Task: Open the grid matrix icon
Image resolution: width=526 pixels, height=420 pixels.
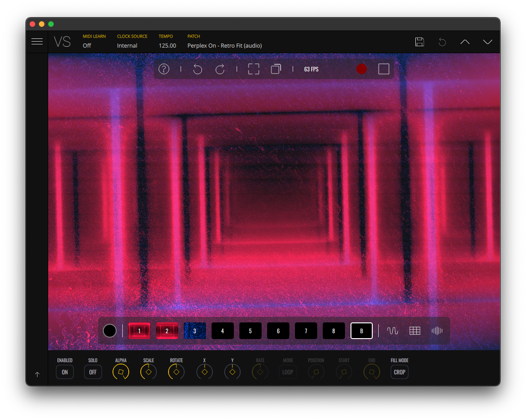Action: pos(415,331)
